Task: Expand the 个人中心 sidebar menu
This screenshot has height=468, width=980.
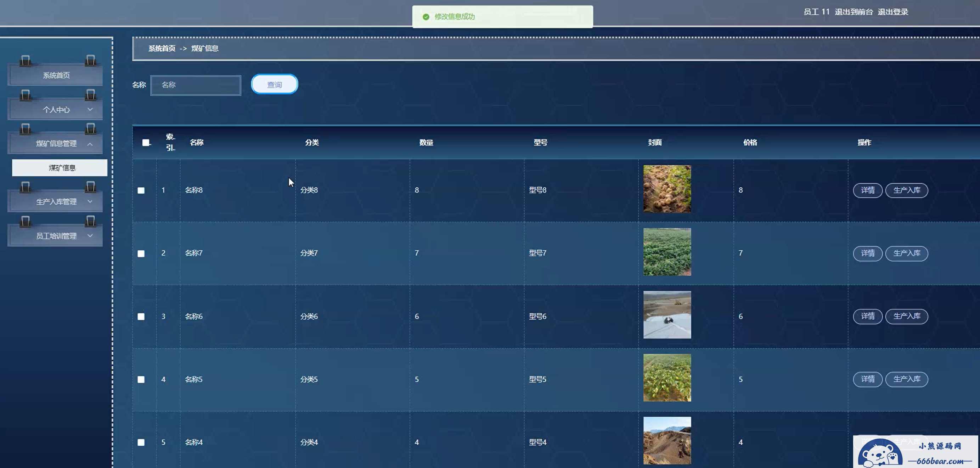Action: [56, 109]
